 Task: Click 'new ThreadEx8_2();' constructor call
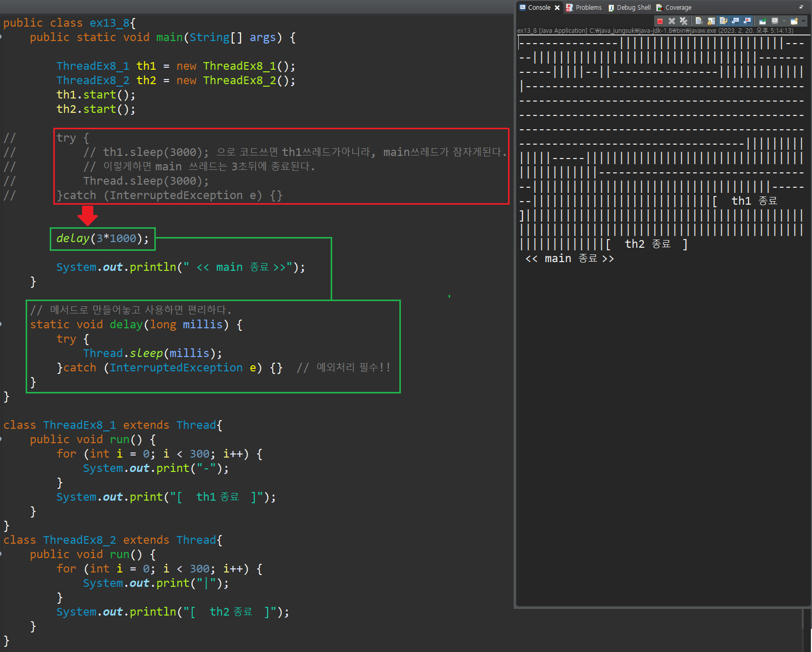coord(236,81)
